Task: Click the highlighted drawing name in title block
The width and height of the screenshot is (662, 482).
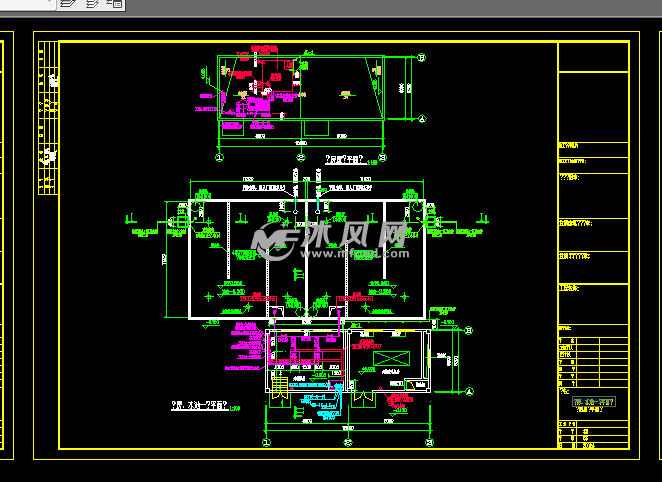Action: (594, 401)
